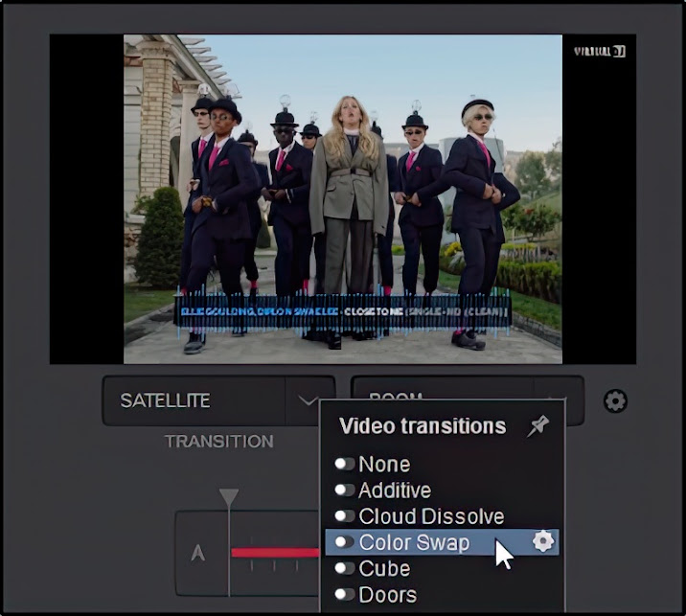Toggle the Doors transition switch
Viewport: 686px width, 616px height.
tap(344, 595)
